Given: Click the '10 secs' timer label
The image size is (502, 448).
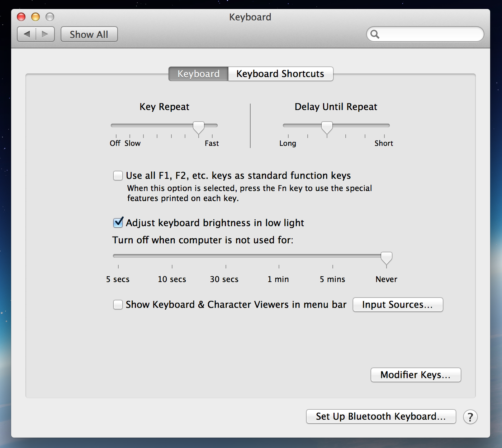Looking at the screenshot, I should coord(172,279).
